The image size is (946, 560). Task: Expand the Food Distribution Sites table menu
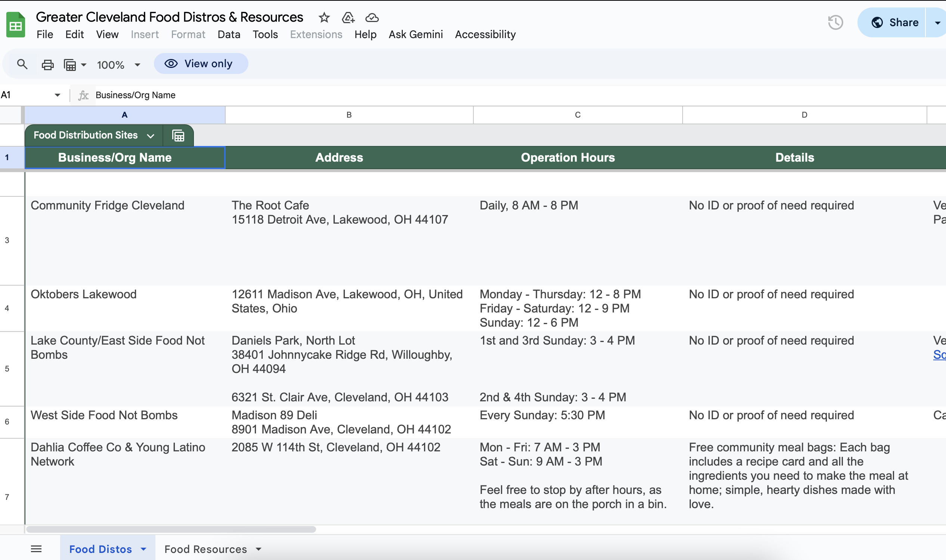151,136
